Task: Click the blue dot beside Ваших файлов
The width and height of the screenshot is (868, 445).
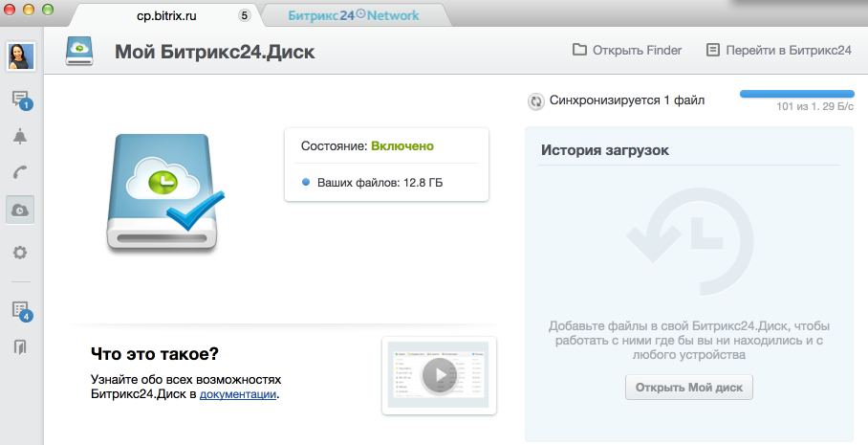Action: pos(306,182)
